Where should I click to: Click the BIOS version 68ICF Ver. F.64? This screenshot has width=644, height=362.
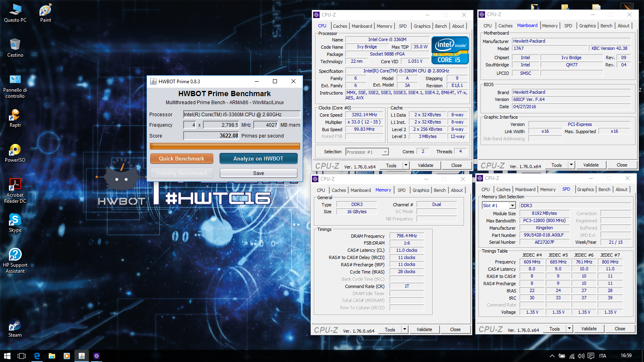[x=572, y=99]
